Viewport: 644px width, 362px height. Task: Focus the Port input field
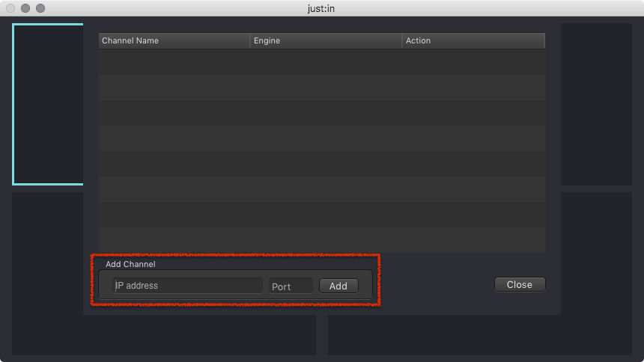coord(291,286)
